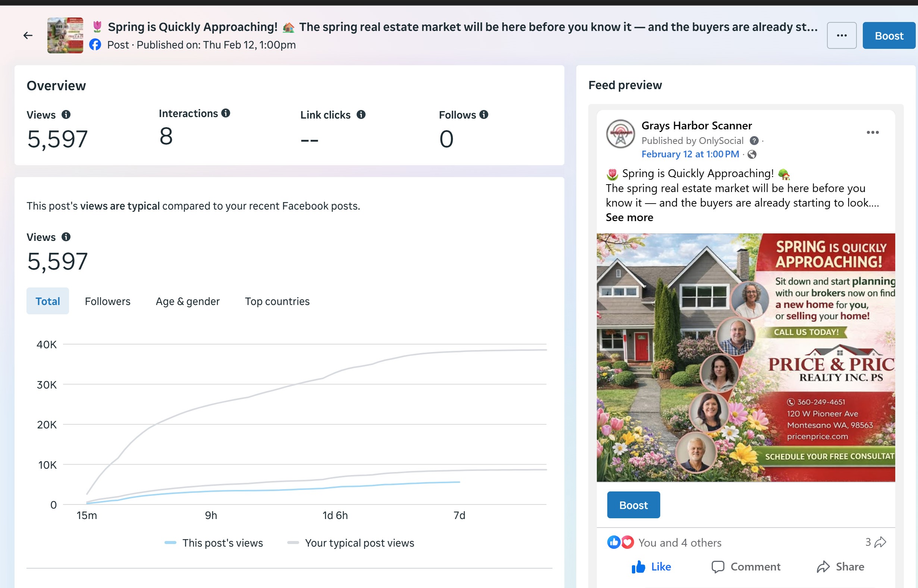Click the Views info icon in Overview

pyautogui.click(x=66, y=114)
